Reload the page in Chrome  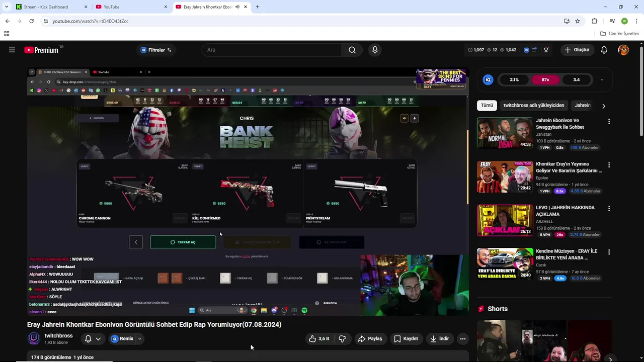pos(31,21)
